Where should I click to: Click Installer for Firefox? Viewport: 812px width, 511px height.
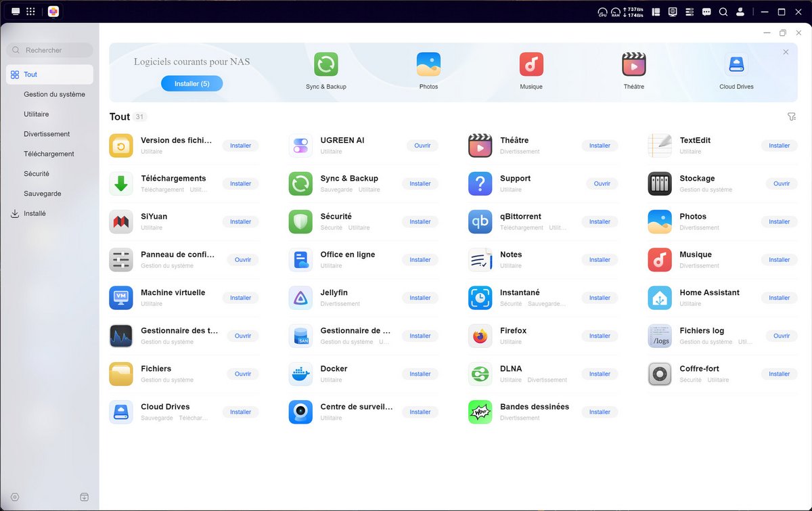coord(600,336)
